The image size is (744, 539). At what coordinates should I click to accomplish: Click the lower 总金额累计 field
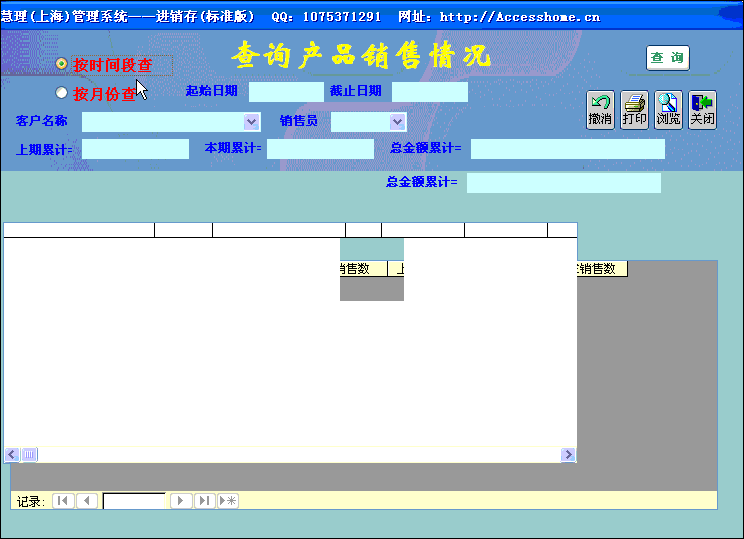coord(564,183)
